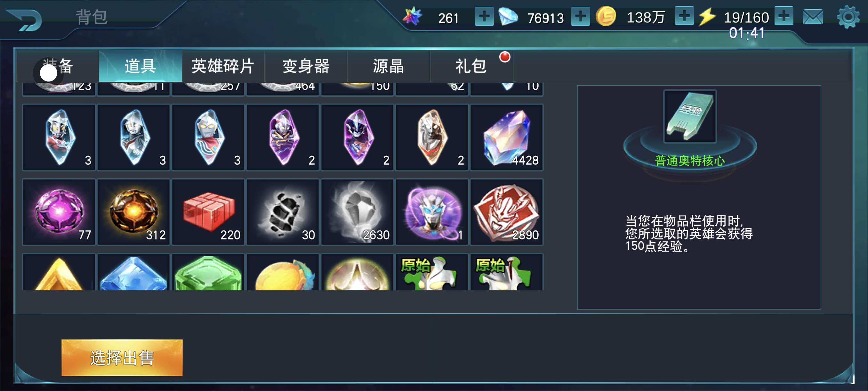
Task: Select the pink orb item with 77
Action: click(59, 212)
